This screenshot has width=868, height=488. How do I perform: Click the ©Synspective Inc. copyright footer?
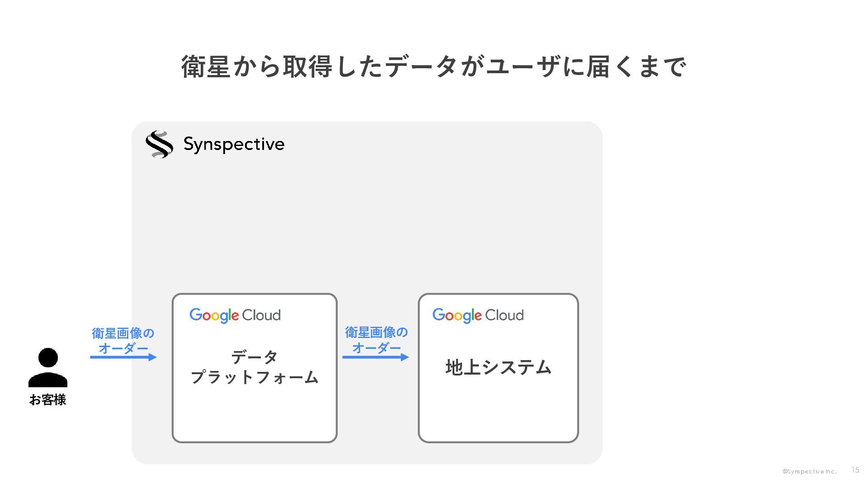point(809,472)
